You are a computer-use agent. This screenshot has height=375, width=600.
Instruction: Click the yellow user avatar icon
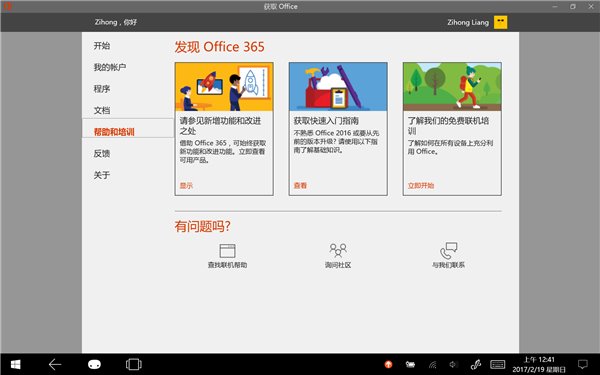click(501, 22)
